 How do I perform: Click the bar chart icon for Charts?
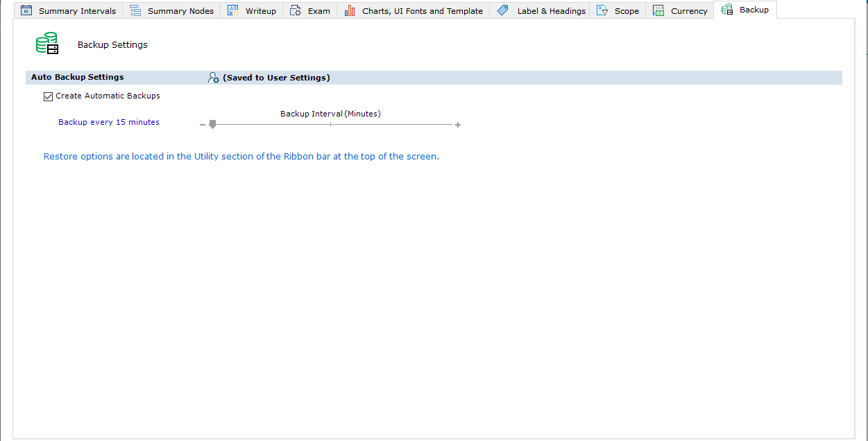pyautogui.click(x=350, y=10)
